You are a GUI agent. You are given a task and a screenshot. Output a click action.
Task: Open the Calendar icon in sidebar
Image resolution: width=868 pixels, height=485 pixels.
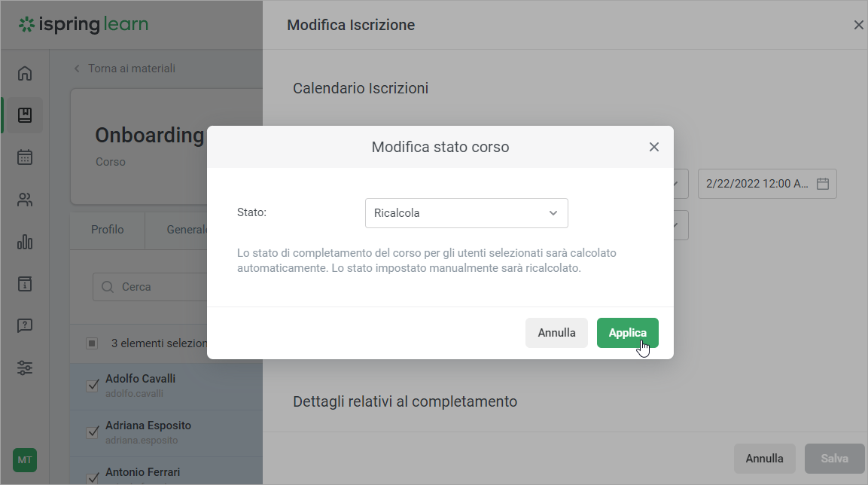pyautogui.click(x=25, y=157)
